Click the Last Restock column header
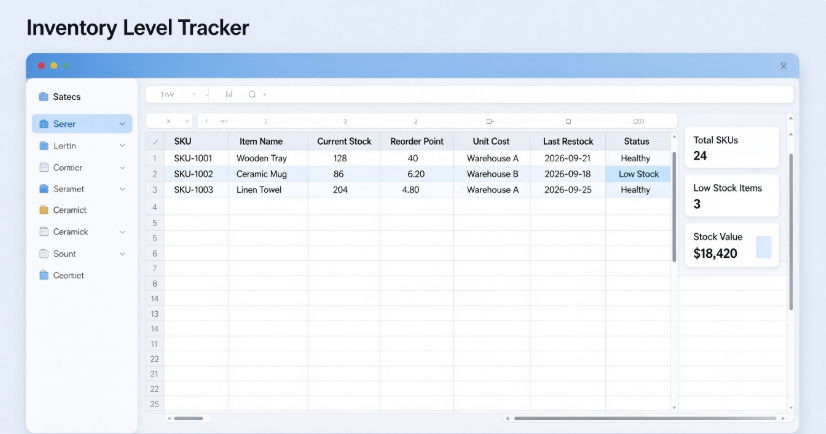 coord(568,141)
